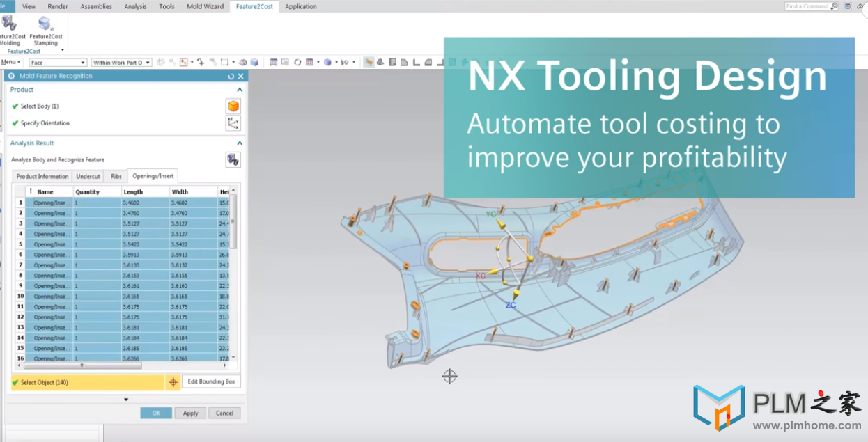Click OK in Mold Feature Recognition
This screenshot has height=442, width=868.
click(156, 413)
